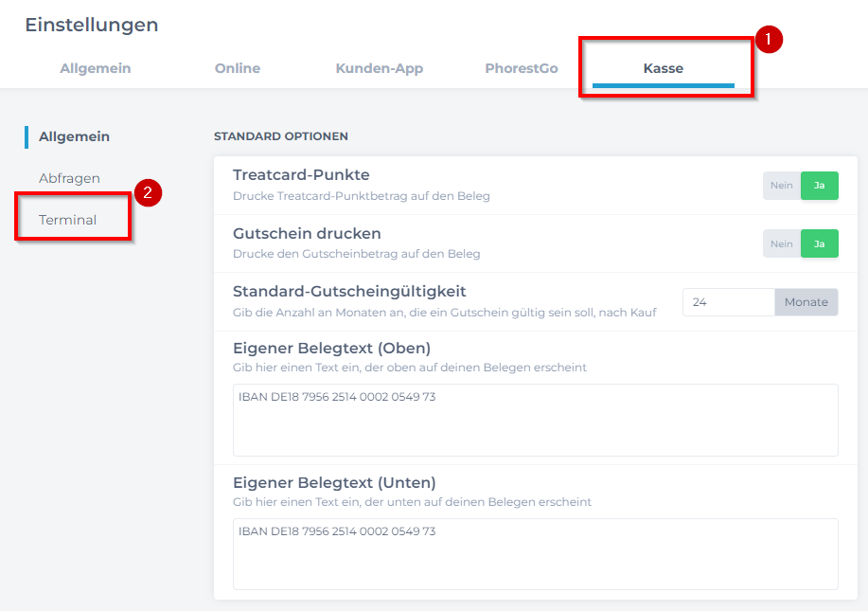Set Treatcard-Punkte to Nein
The height and width of the screenshot is (611, 868).
coord(781,186)
